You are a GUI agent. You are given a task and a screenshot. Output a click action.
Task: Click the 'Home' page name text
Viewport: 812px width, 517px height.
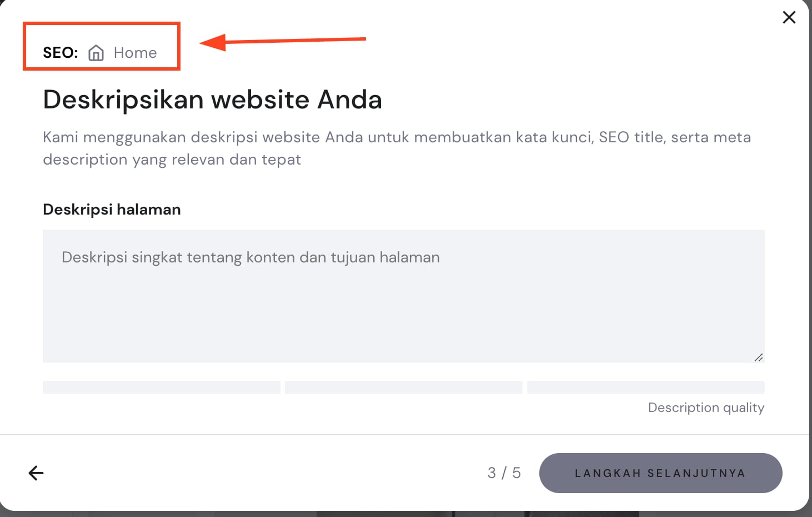[135, 53]
